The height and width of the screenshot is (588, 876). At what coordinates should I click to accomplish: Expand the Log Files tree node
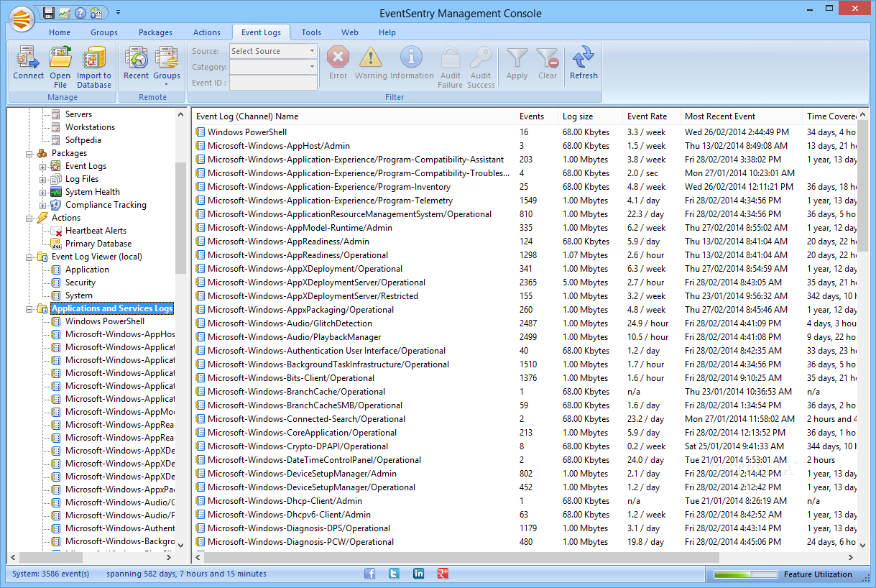(x=43, y=179)
